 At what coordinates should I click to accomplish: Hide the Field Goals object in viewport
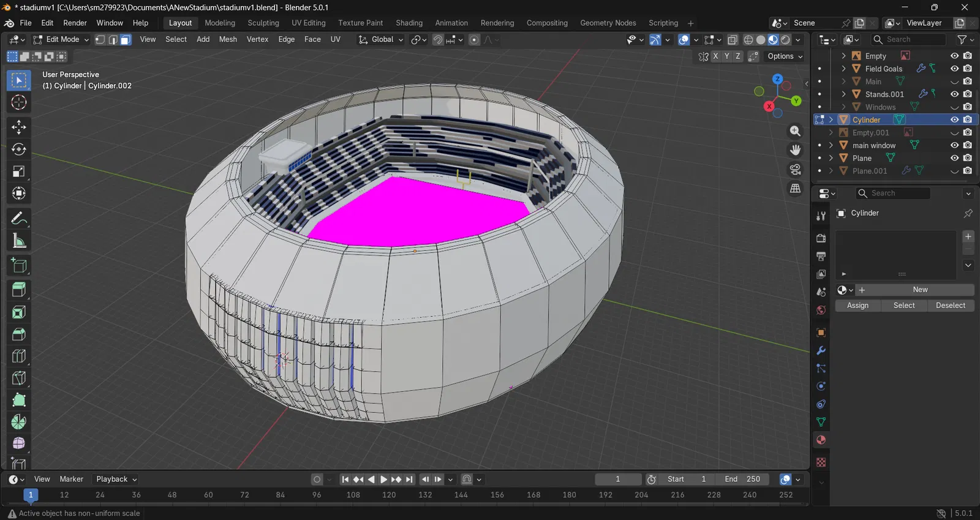(x=954, y=69)
